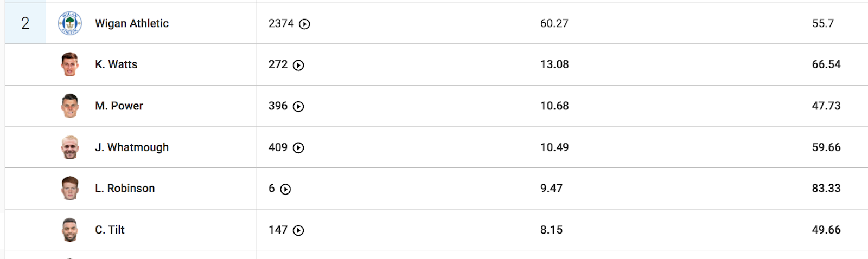
Task: Open L. Robinson player profile link
Action: 125,189
